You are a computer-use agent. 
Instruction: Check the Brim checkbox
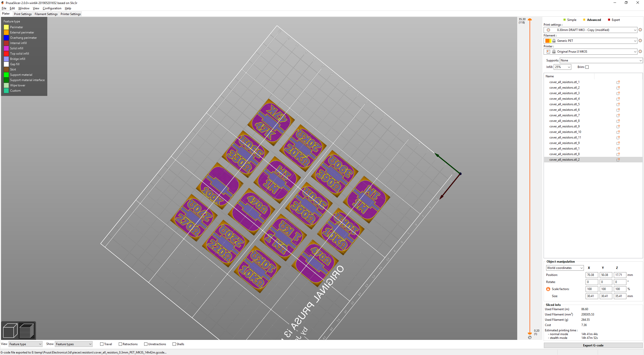[587, 67]
